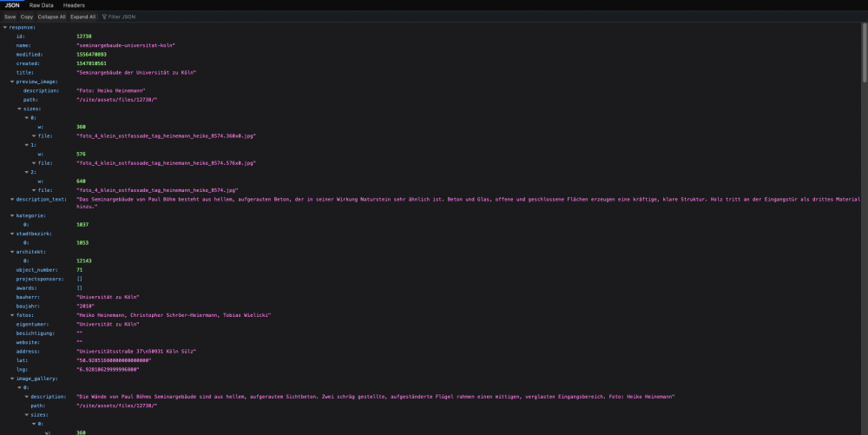Select the lat value "50.92851600000000000"
This screenshot has height=435, width=868.
pos(114,360)
